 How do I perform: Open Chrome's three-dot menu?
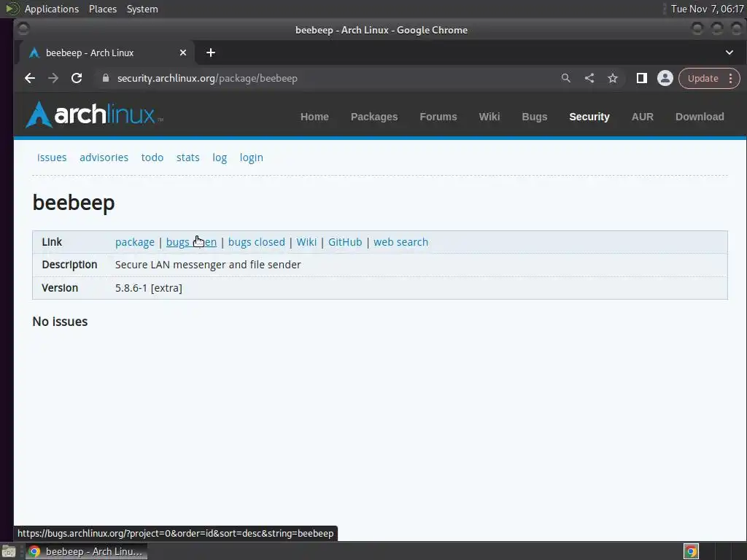click(x=731, y=78)
